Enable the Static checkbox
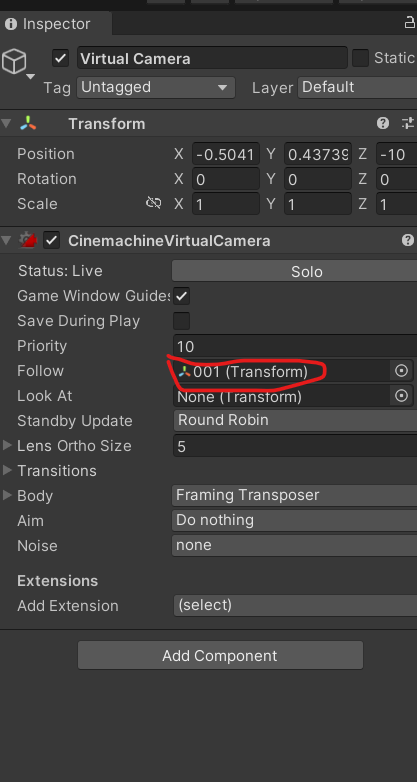417x782 pixels. (361, 58)
